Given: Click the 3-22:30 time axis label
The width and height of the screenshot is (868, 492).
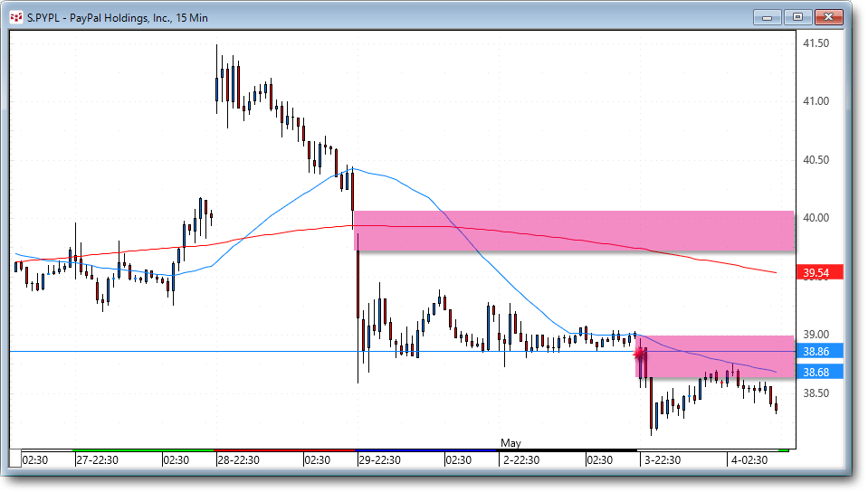Looking at the screenshot, I should click(x=662, y=460).
